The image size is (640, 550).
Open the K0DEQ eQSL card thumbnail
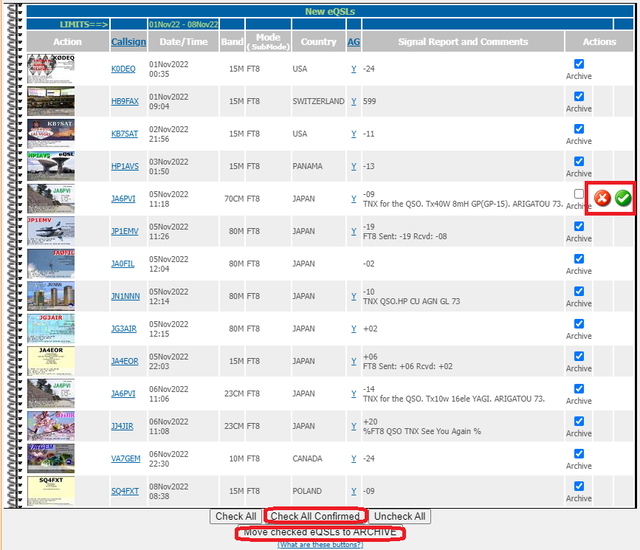pyautogui.click(x=51, y=69)
